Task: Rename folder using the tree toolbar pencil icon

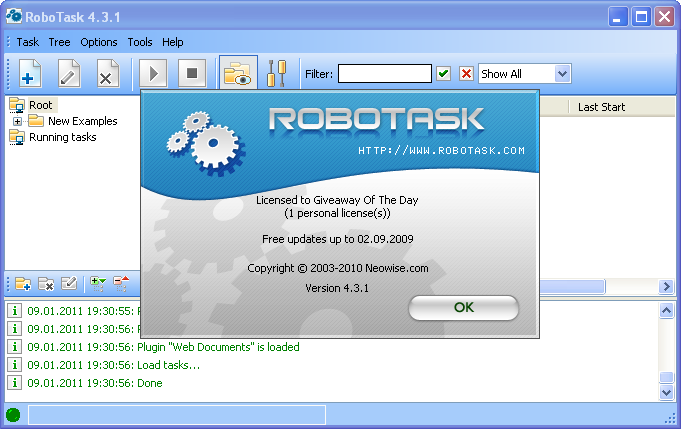Action: point(69,284)
